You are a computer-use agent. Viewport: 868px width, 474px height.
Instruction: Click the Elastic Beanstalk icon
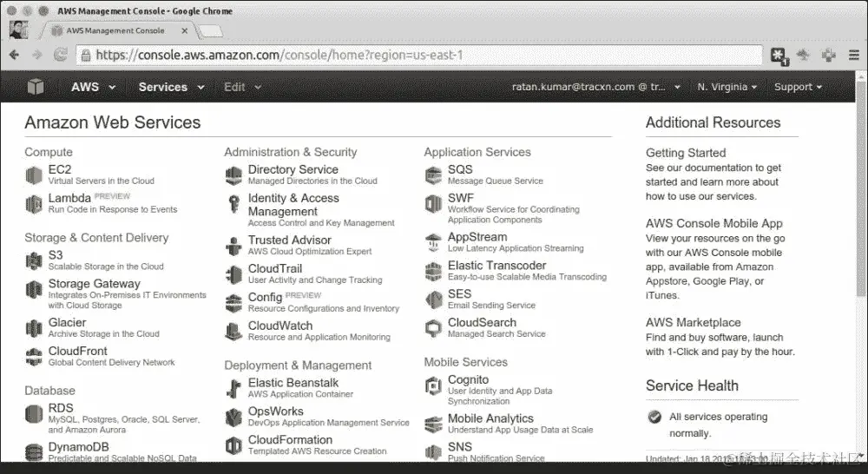[x=233, y=389]
